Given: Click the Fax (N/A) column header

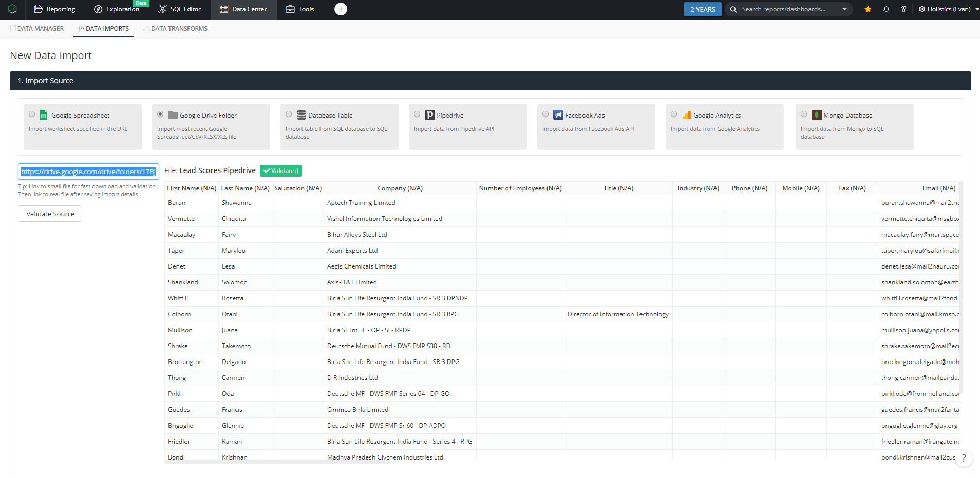Looking at the screenshot, I should tap(853, 188).
